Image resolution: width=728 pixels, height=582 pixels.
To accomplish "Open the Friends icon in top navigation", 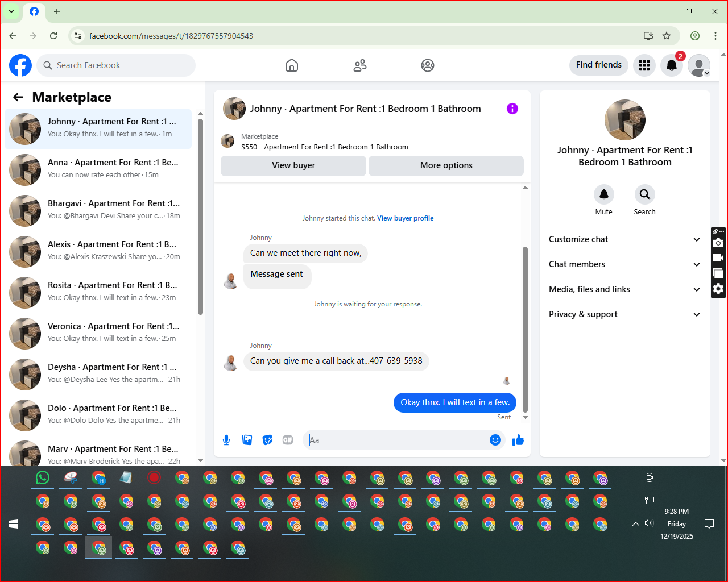I will [x=360, y=65].
